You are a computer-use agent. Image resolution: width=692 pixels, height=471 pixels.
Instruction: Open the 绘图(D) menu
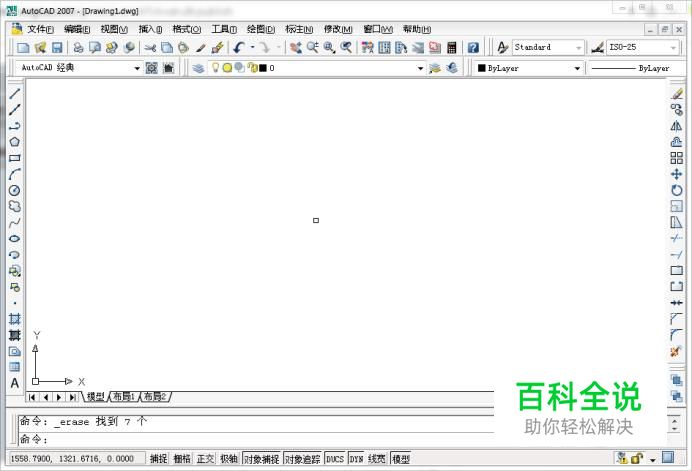tap(261, 30)
